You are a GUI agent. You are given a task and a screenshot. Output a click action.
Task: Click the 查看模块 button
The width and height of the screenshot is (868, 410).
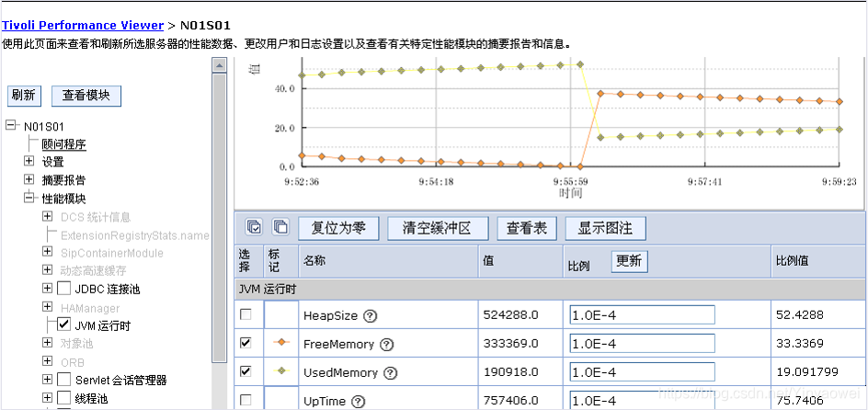(x=86, y=96)
